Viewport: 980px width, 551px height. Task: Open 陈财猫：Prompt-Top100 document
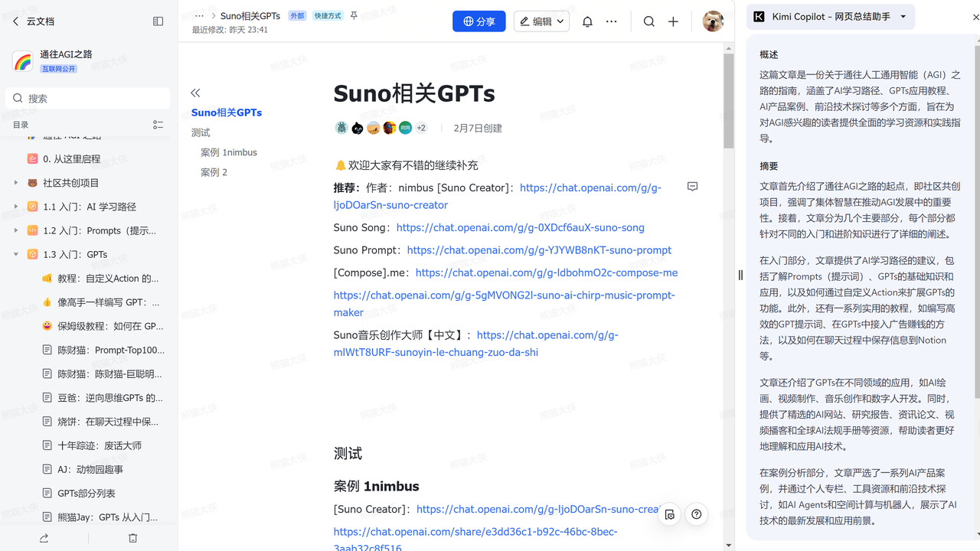(x=111, y=350)
